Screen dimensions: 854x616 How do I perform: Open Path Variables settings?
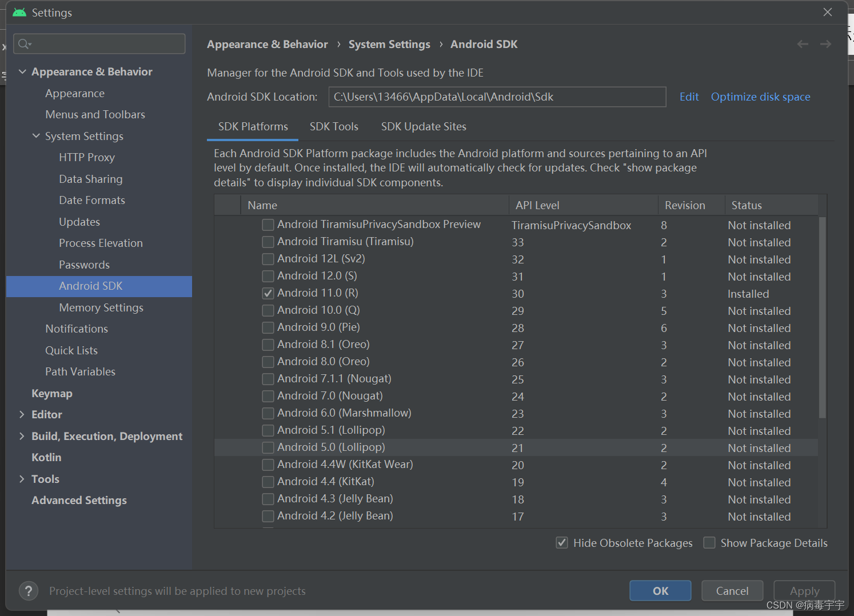click(x=80, y=371)
